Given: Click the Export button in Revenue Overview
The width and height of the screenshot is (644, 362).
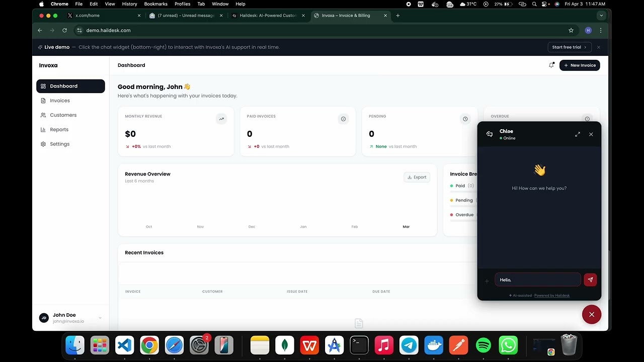Looking at the screenshot, I should pyautogui.click(x=417, y=177).
